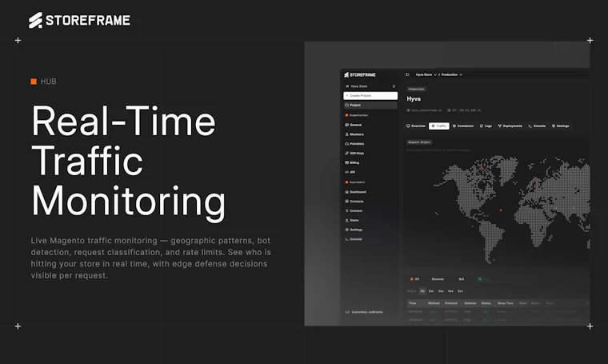
Task: Click the Create Project button
Action: (370, 95)
